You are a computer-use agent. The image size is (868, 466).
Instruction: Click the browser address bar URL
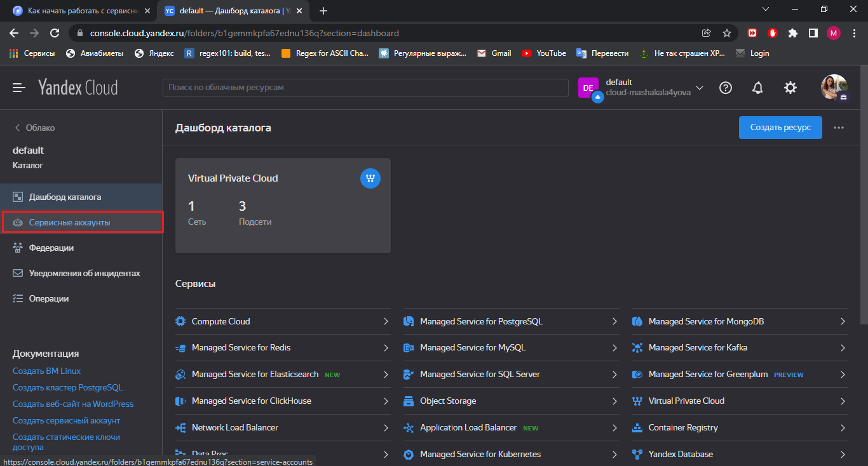tap(245, 33)
